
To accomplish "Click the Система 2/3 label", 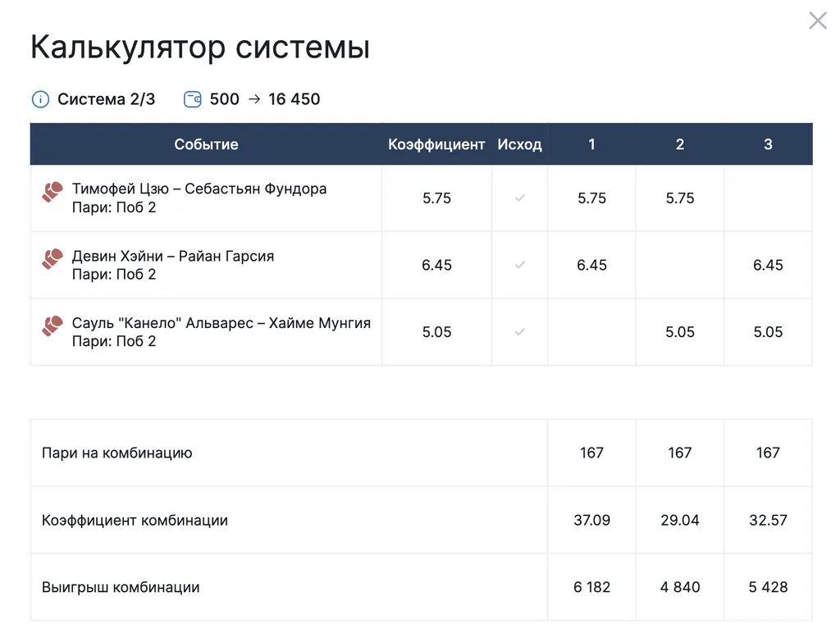I will point(106,99).
